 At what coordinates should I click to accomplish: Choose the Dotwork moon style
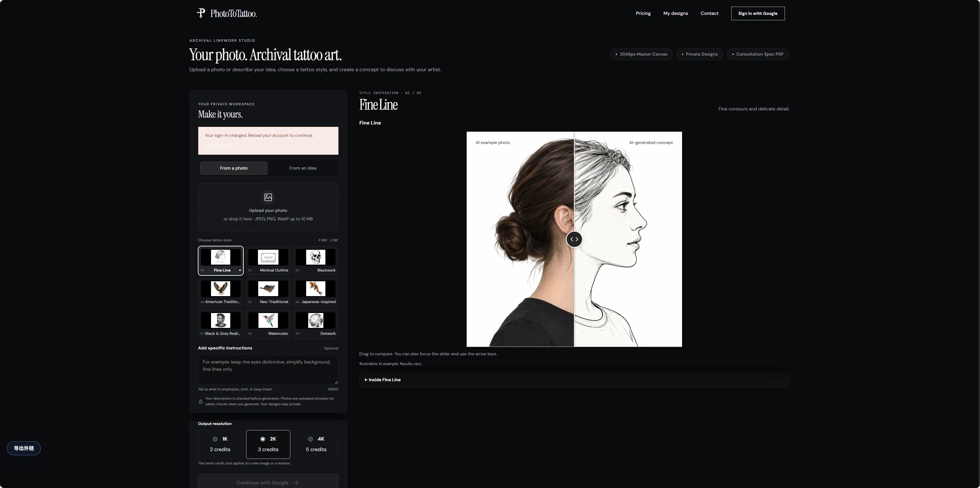316,324
